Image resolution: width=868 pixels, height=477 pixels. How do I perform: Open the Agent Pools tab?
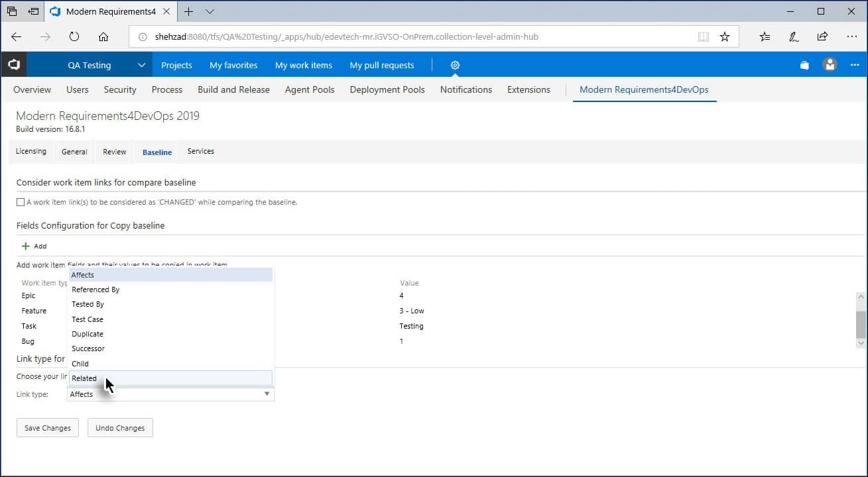click(x=310, y=89)
